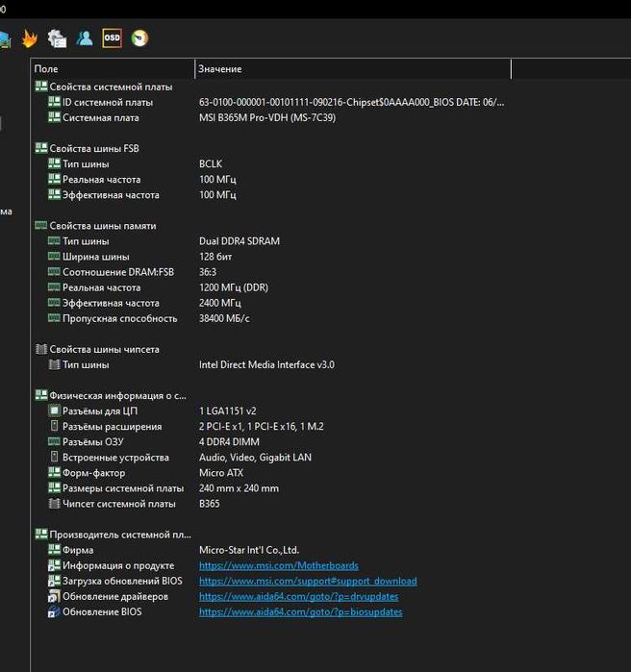Viewport: 631px width, 672px height.
Task: Click the 'Загрузка обновлений BIOS' row icon
Action: pyautogui.click(x=54, y=581)
